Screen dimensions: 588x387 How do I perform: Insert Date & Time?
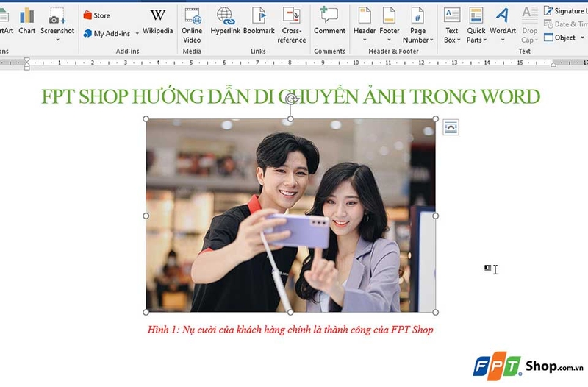point(565,24)
